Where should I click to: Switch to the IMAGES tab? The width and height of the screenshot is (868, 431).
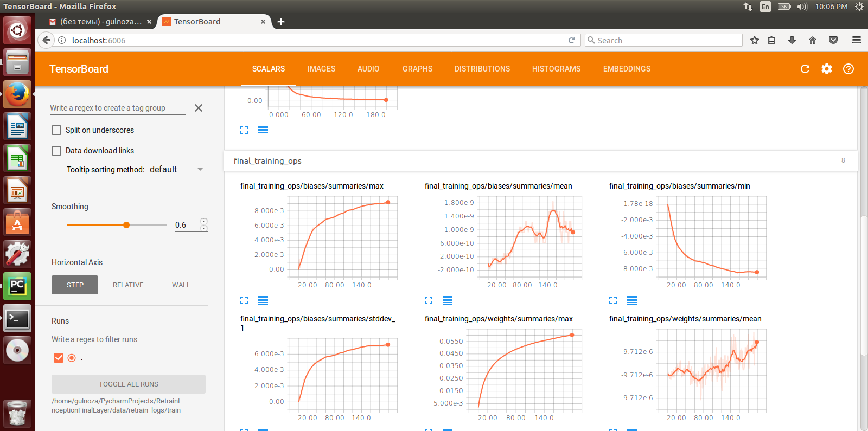[321, 69]
